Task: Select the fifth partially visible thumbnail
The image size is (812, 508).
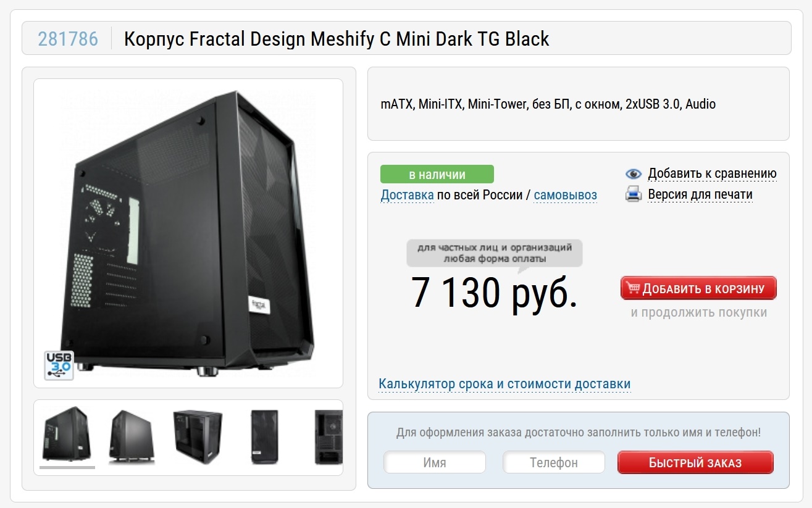Action: click(328, 436)
